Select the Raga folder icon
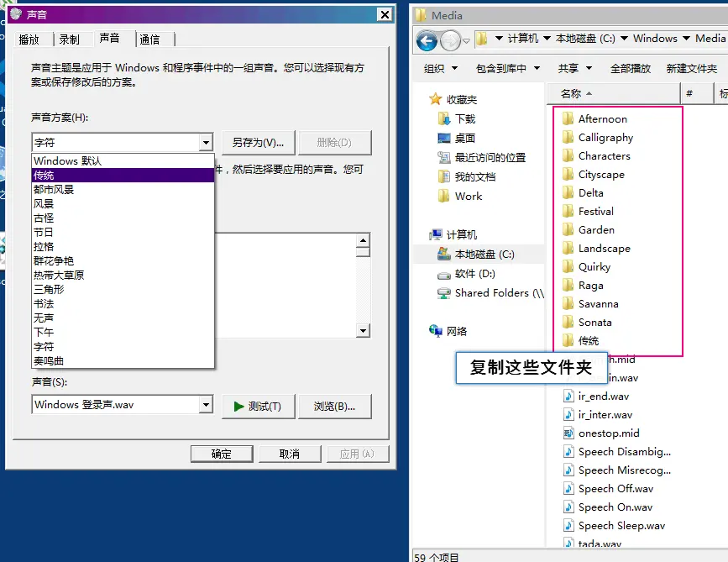 (x=568, y=285)
